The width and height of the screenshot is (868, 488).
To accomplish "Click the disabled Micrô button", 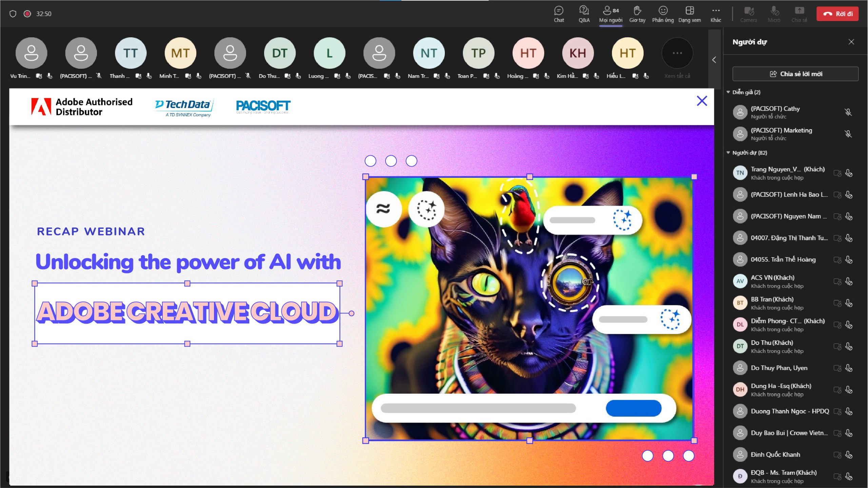I will coord(774,14).
